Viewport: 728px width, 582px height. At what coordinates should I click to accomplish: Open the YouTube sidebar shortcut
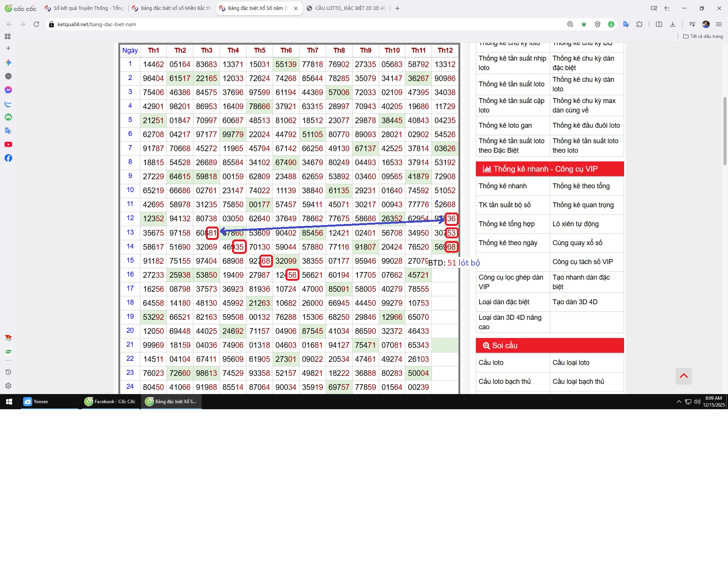8,144
